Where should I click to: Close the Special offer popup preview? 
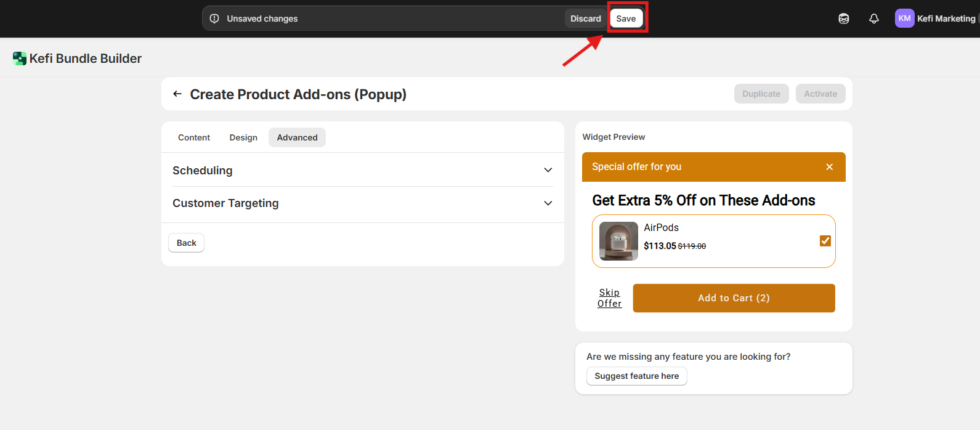pos(829,167)
